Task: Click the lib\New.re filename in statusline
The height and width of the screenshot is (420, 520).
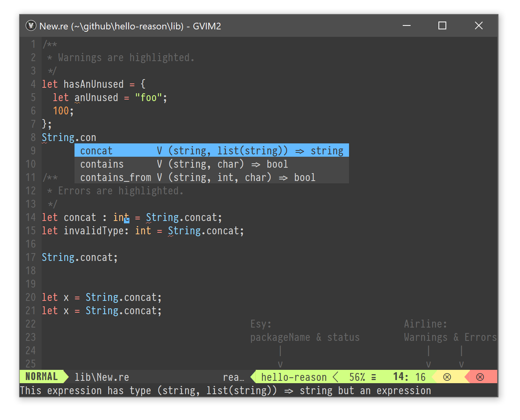Action: click(x=102, y=377)
